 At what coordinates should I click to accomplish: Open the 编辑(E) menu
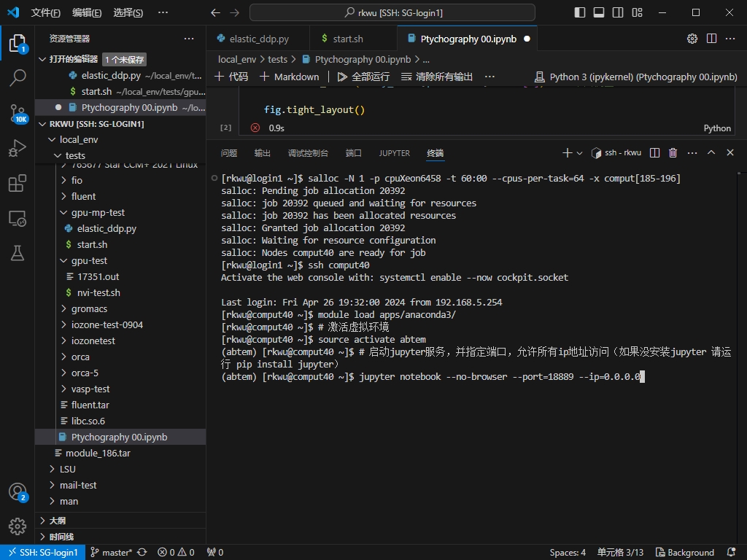tap(87, 13)
